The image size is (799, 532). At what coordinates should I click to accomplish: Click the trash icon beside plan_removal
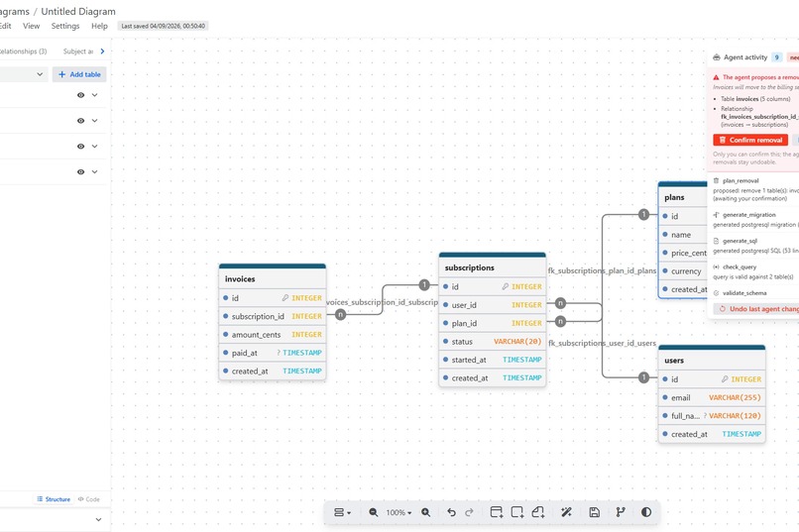click(x=716, y=180)
